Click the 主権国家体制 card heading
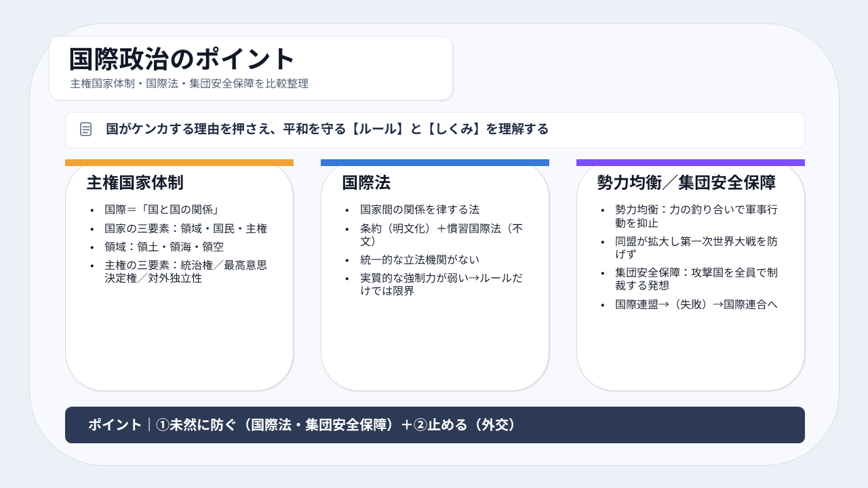The width and height of the screenshot is (868, 488). point(135,183)
